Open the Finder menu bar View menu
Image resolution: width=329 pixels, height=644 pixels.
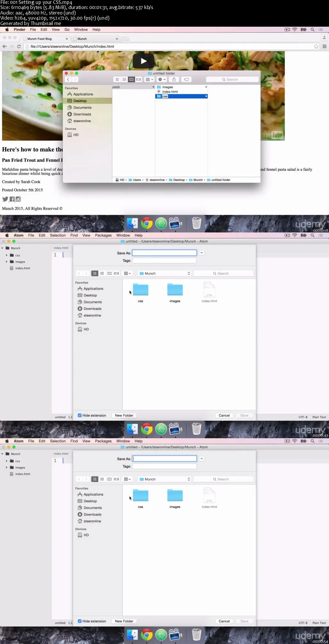pyautogui.click(x=56, y=30)
